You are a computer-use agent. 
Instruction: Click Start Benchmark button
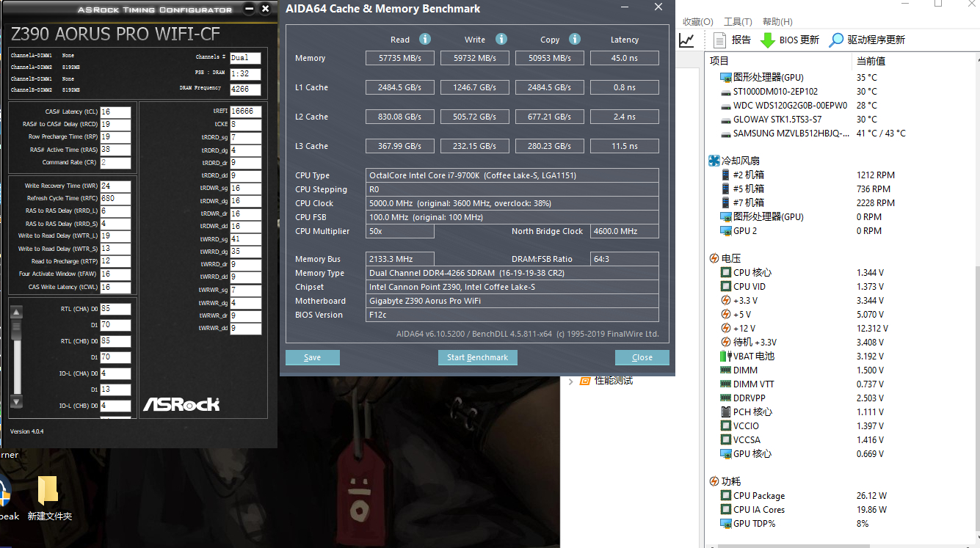[478, 357]
